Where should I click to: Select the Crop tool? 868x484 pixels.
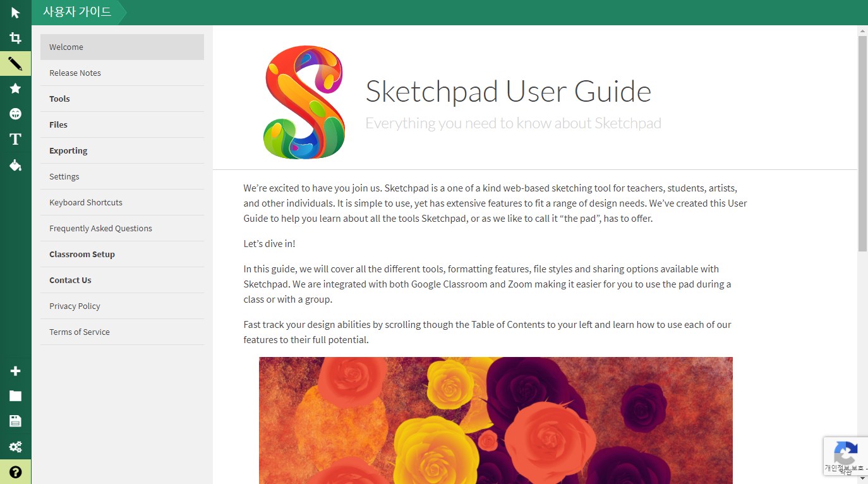click(x=15, y=38)
